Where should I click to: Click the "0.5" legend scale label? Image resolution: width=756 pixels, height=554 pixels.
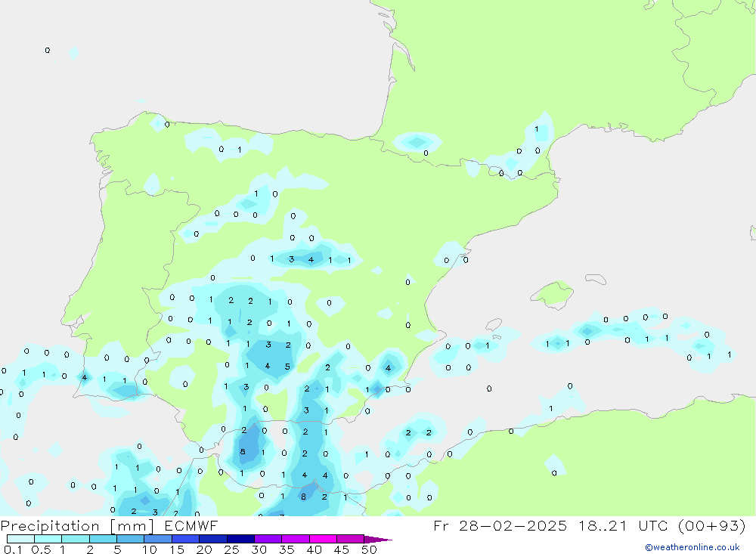pyautogui.click(x=41, y=549)
